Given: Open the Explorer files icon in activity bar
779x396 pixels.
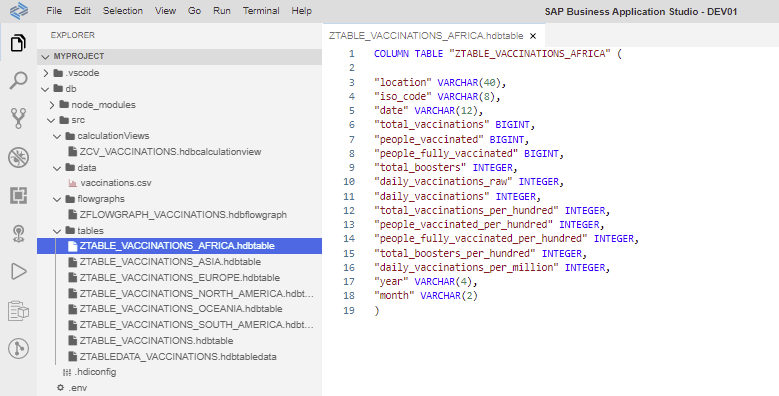Looking at the screenshot, I should click(18, 43).
